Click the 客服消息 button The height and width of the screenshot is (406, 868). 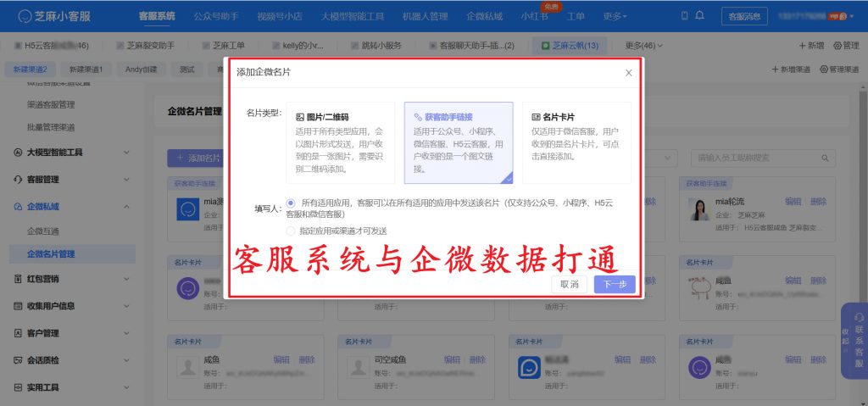tap(744, 16)
